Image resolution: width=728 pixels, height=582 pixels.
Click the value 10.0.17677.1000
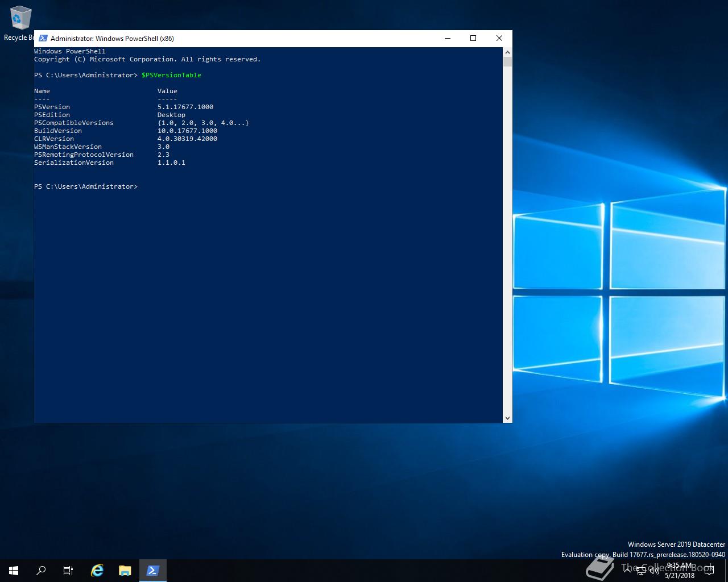[x=187, y=131]
